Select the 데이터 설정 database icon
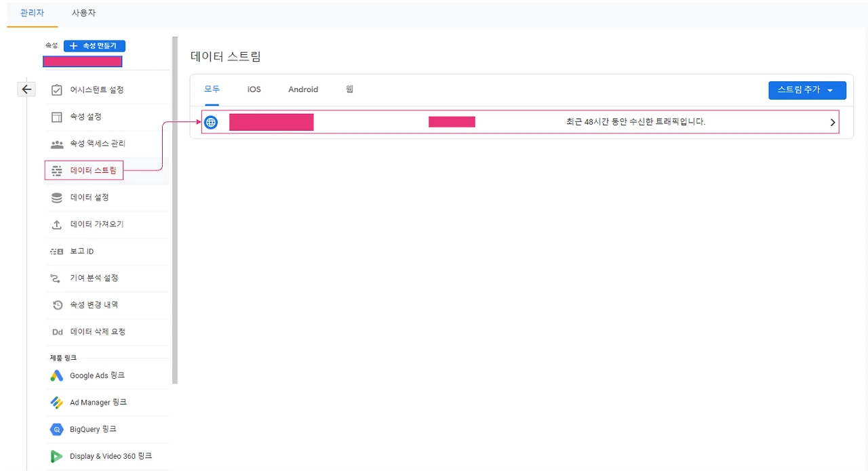The image size is (868, 471). click(x=56, y=197)
